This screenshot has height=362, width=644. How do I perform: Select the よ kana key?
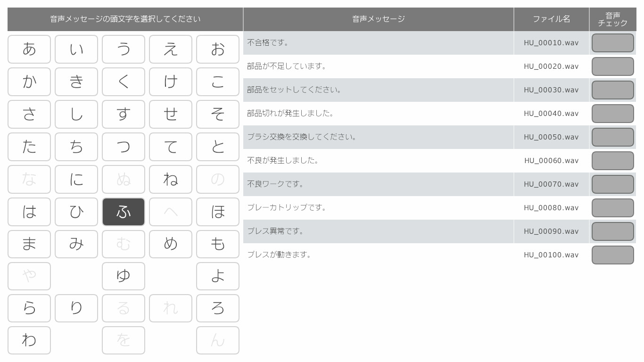(218, 276)
